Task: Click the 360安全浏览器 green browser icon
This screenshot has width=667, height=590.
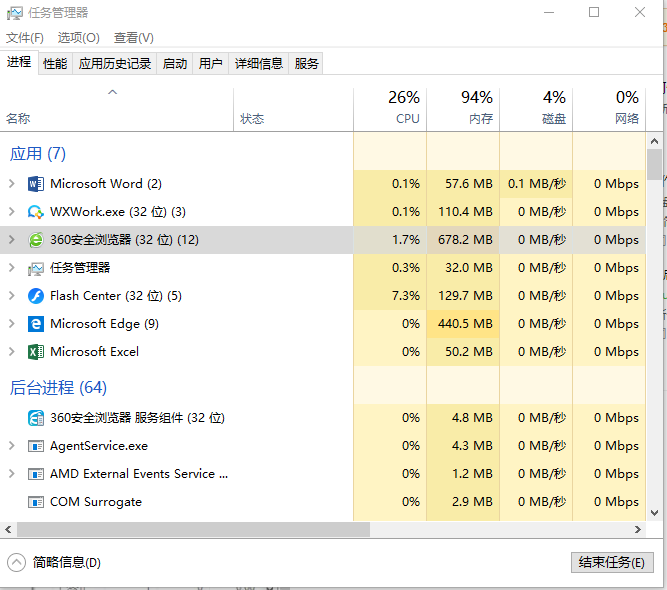Action: click(36, 240)
